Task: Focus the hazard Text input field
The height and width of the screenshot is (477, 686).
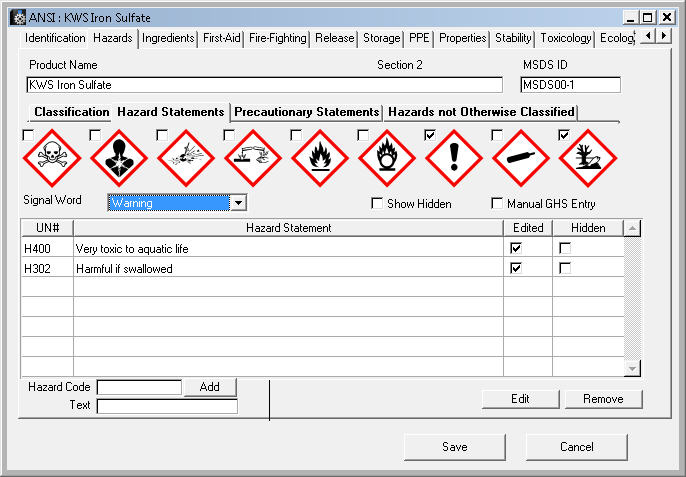Action: click(167, 406)
